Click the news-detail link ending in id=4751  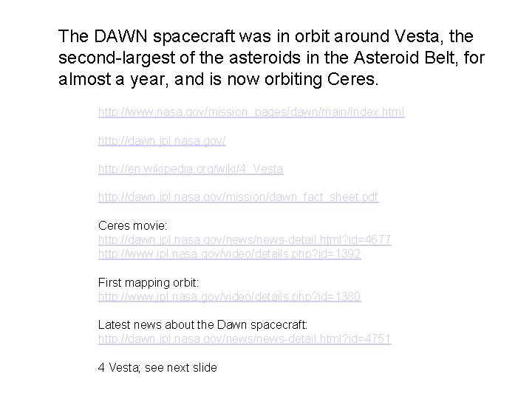(245, 338)
